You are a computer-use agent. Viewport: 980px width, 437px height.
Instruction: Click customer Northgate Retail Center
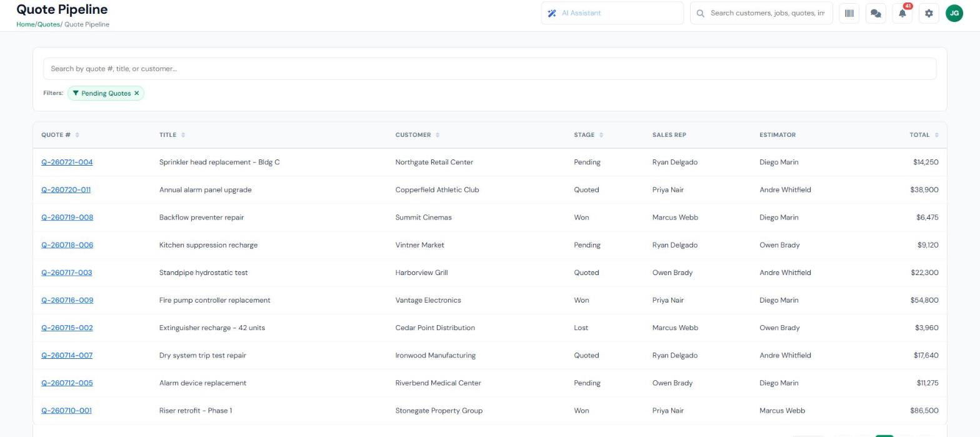(434, 162)
